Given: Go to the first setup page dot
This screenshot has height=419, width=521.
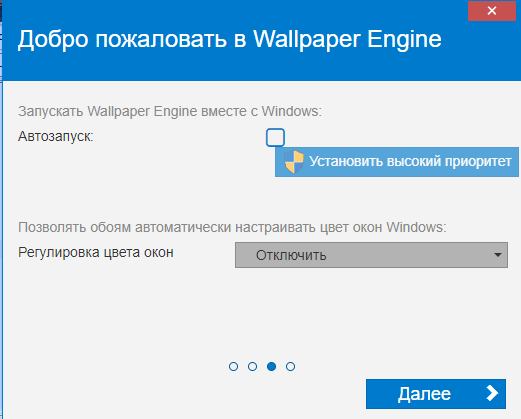Looking at the screenshot, I should 233,367.
